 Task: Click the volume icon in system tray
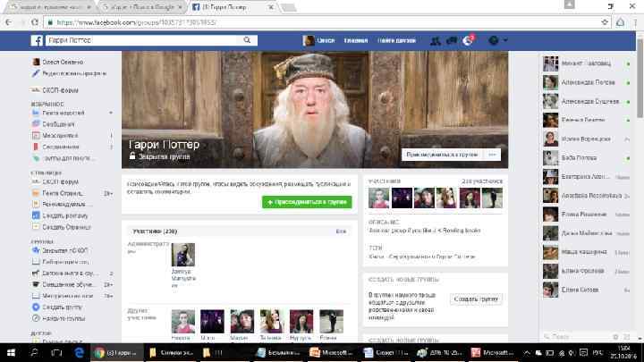click(572, 353)
